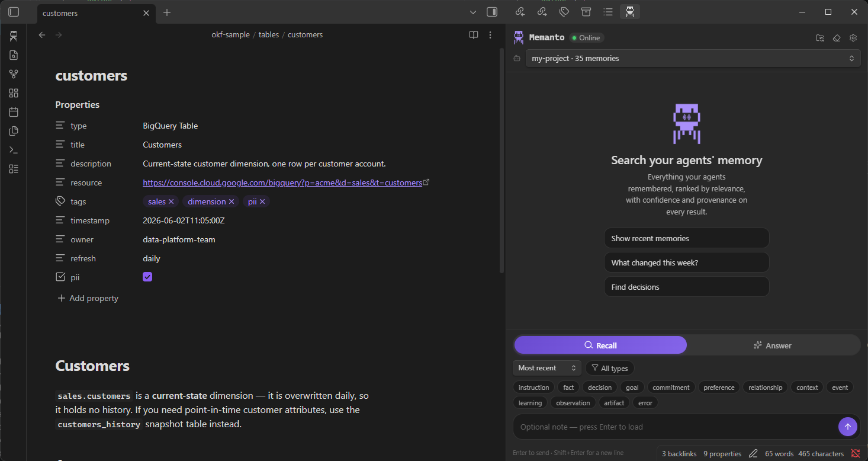The height and width of the screenshot is (461, 868).
Task: Close the customers tab
Action: [146, 13]
